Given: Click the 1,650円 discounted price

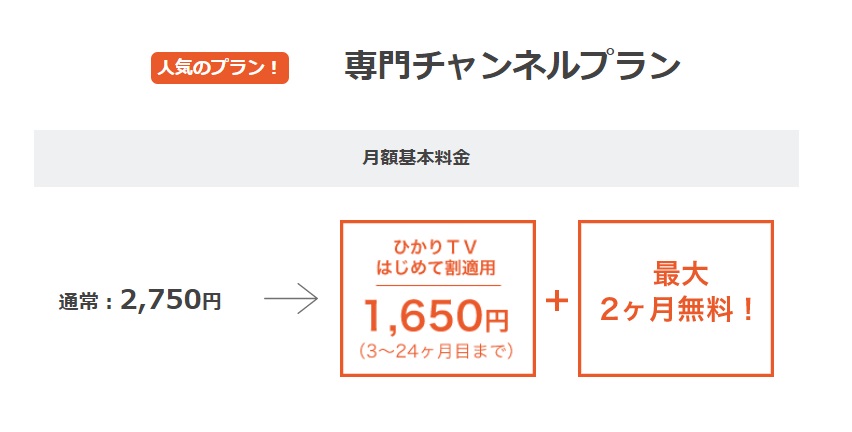Looking at the screenshot, I should click(x=436, y=317).
